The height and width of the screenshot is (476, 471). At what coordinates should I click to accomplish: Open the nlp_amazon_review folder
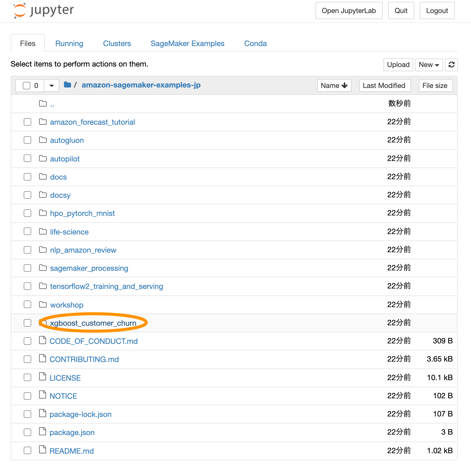click(83, 250)
